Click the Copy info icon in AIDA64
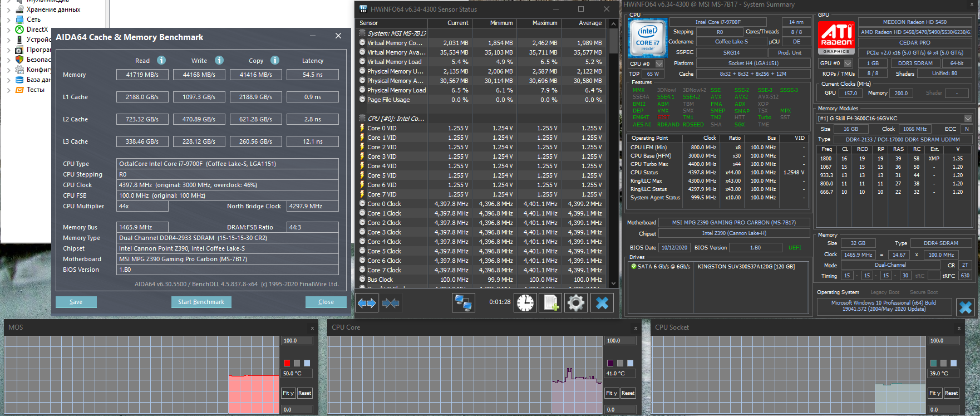Image resolution: width=980 pixels, height=416 pixels. tap(275, 60)
